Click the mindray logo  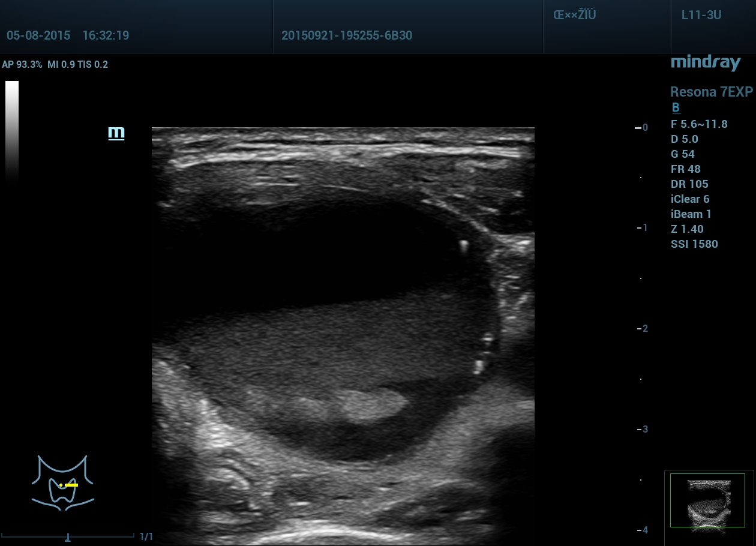pyautogui.click(x=706, y=62)
